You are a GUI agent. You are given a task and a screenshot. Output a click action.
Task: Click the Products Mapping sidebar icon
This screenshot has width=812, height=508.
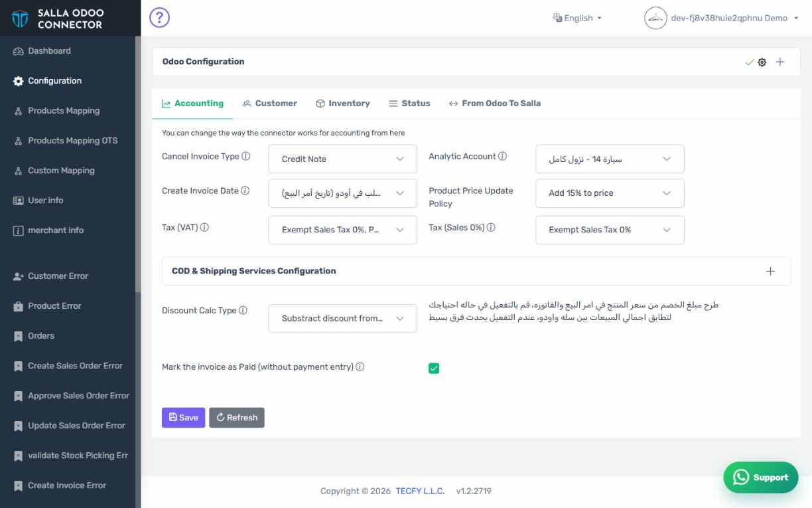tap(18, 111)
